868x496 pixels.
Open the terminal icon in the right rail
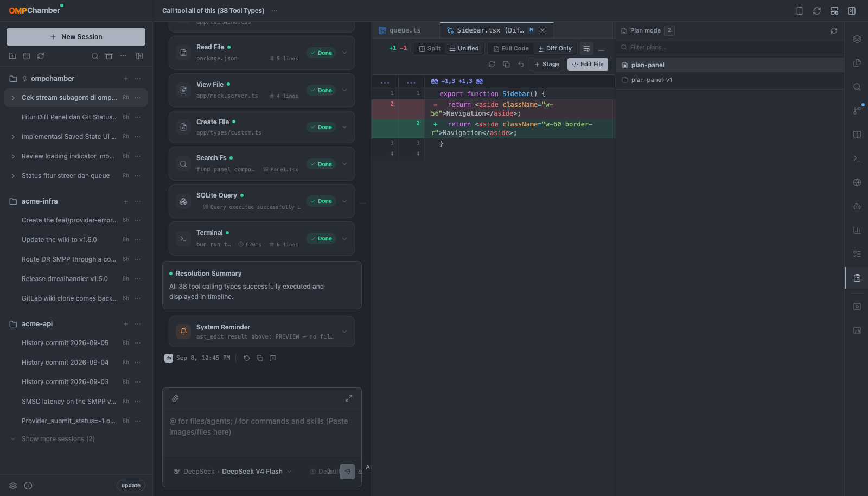[857, 158]
